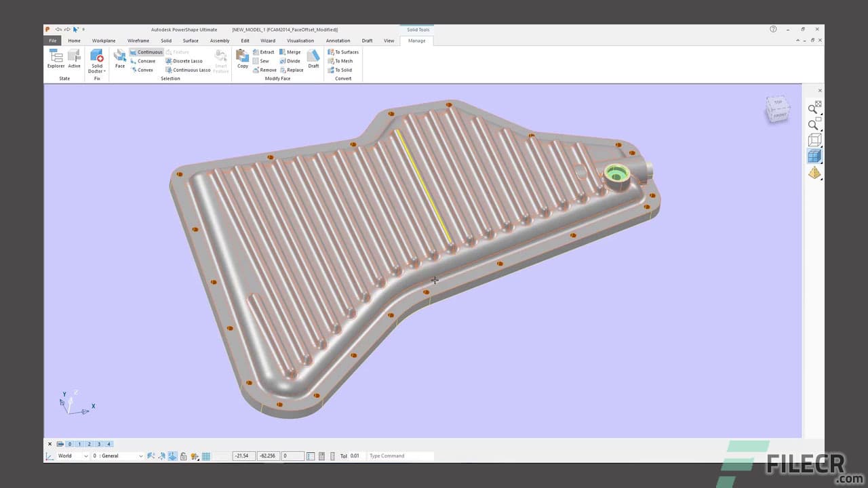
Task: Click in the Type Command input field
Action: pyautogui.click(x=400, y=455)
